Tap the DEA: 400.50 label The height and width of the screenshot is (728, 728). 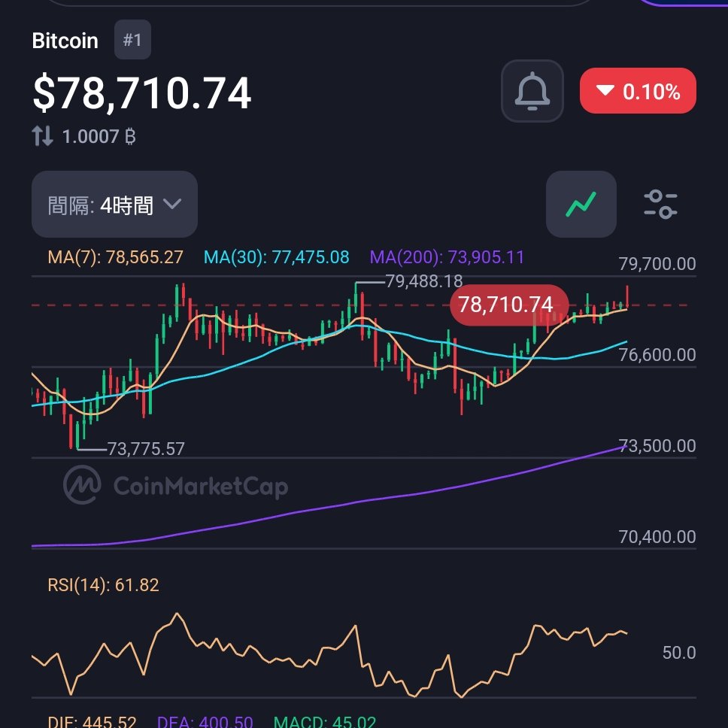pyautogui.click(x=205, y=721)
